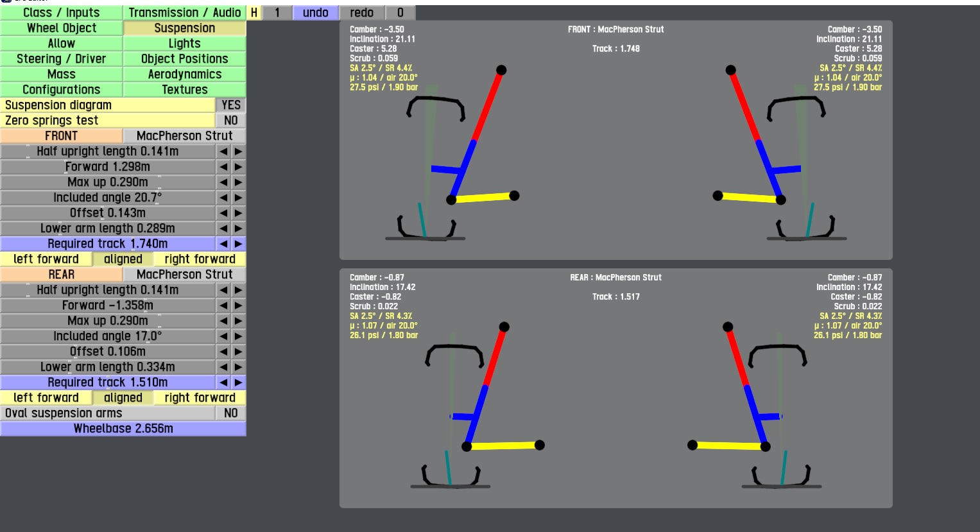Decrease front Forward 1.298m with left arrow
This screenshot has width=980, height=532.
(x=223, y=167)
